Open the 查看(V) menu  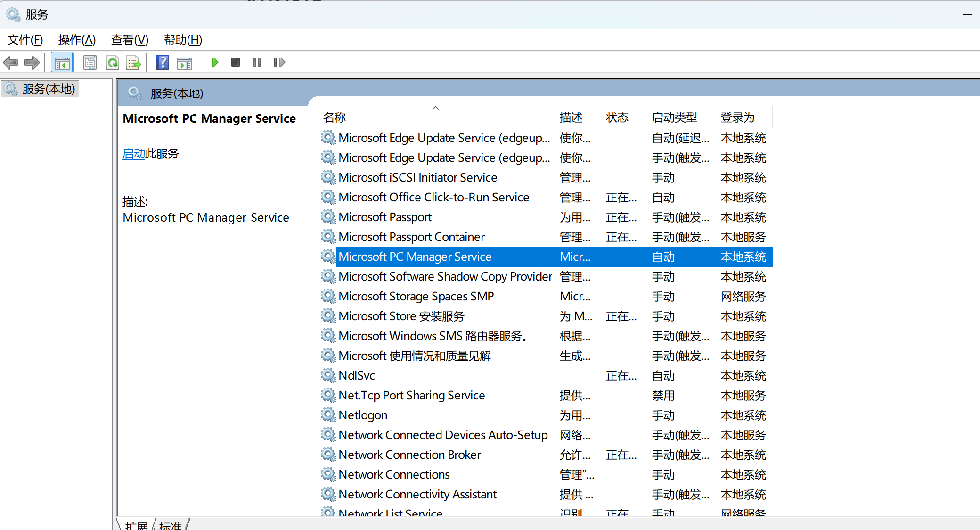[x=130, y=40]
